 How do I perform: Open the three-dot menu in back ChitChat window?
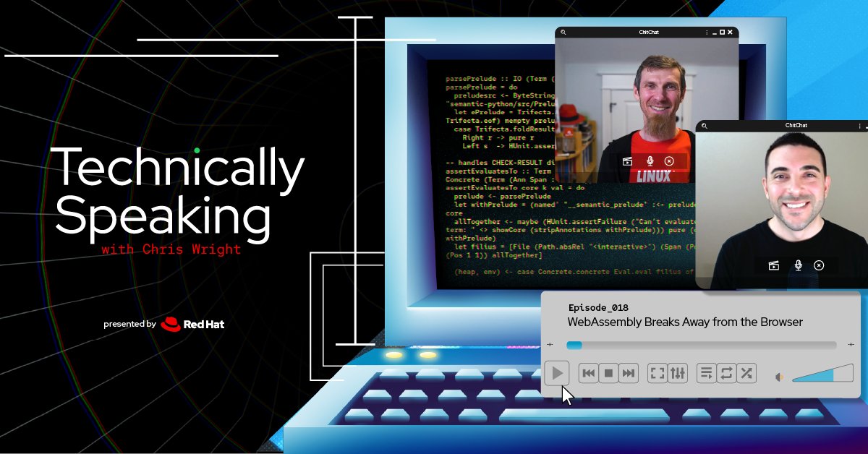(707, 32)
